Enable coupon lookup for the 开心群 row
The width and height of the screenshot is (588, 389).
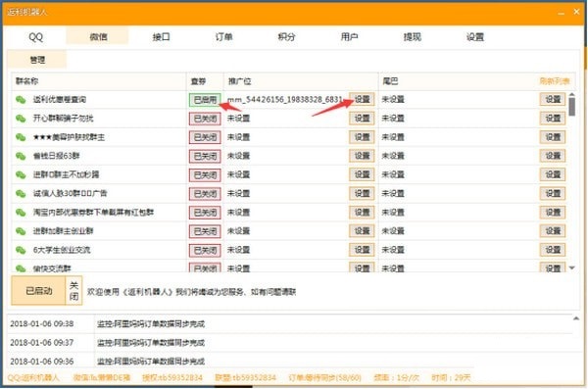point(205,119)
